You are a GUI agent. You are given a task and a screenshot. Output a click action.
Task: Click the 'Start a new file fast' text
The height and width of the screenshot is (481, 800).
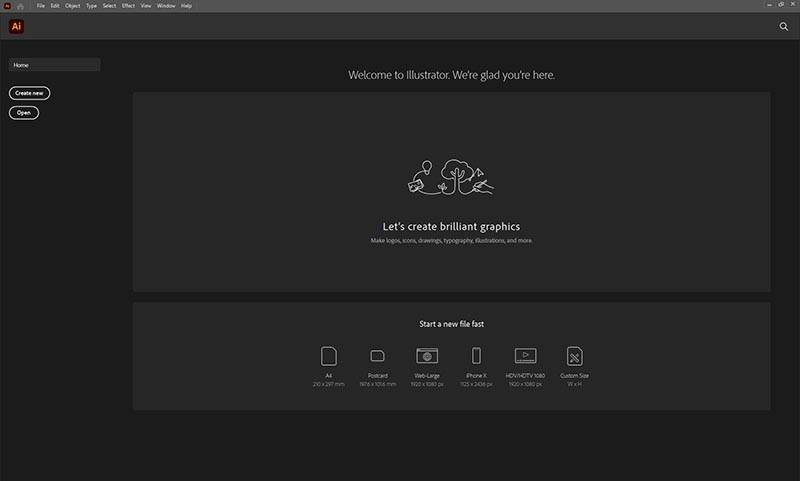pyautogui.click(x=452, y=324)
